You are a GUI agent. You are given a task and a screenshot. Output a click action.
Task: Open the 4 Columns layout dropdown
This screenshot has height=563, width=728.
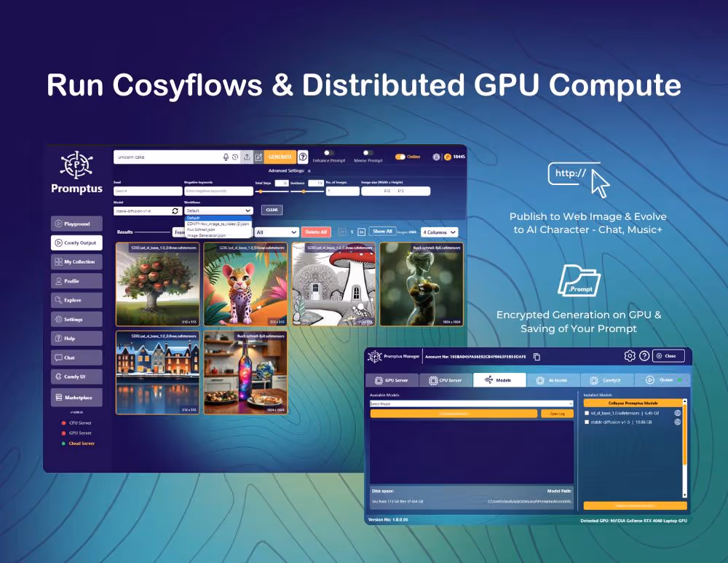pyautogui.click(x=439, y=232)
